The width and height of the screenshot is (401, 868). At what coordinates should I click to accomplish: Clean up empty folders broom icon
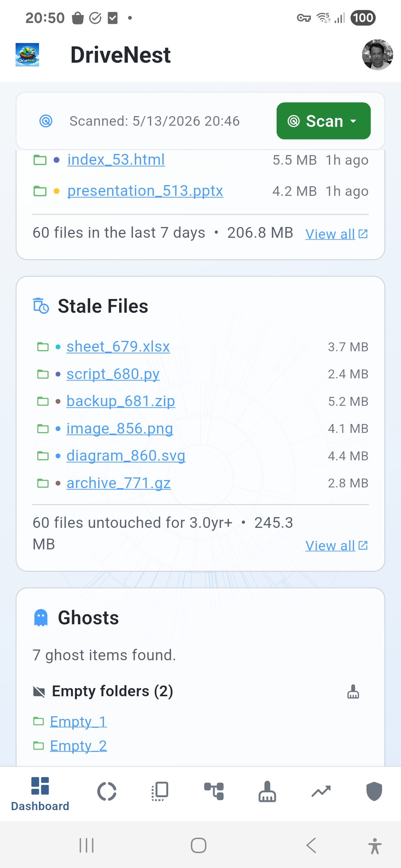[x=353, y=691]
